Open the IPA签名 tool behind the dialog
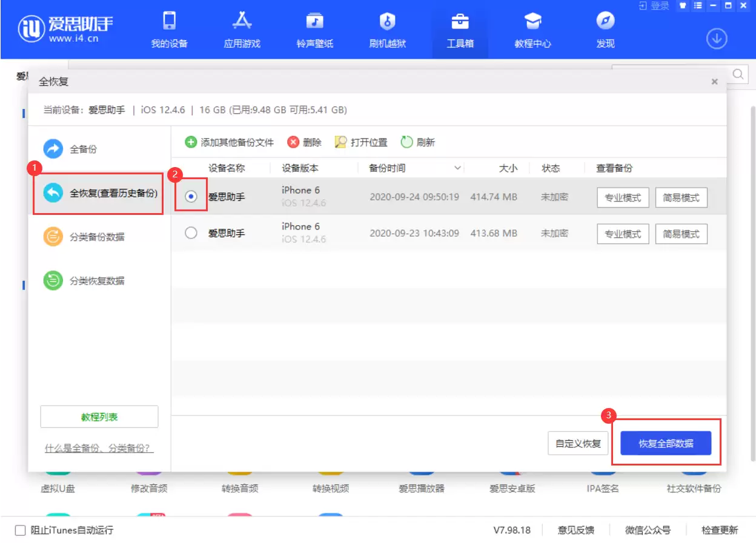Image resolution: width=756 pixels, height=543 pixels. click(x=603, y=488)
